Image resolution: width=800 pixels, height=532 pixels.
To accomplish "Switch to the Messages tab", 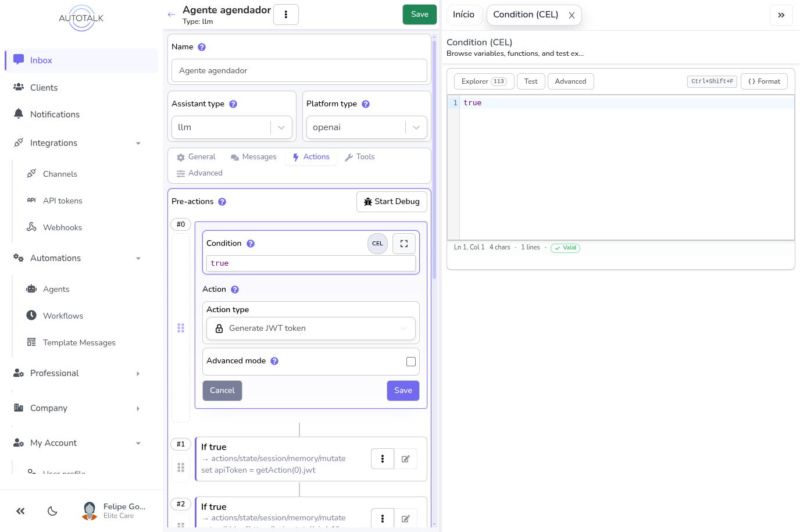I will [253, 156].
